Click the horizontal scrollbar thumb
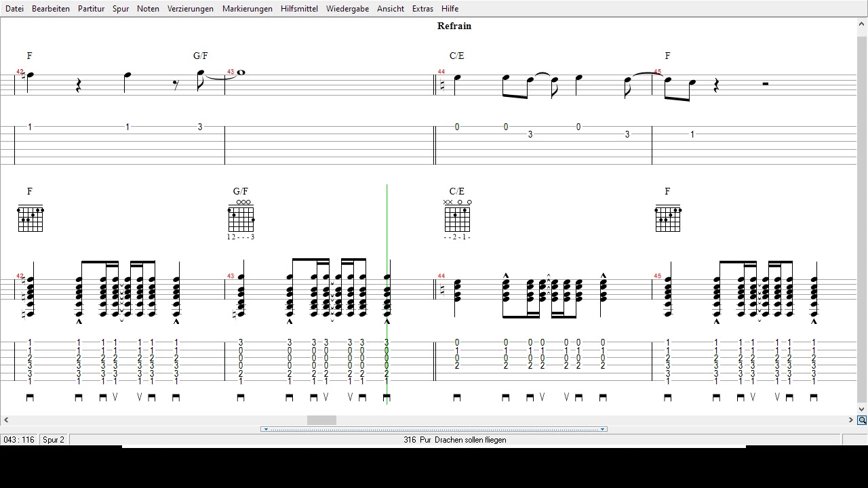The image size is (868, 488). (x=321, y=420)
